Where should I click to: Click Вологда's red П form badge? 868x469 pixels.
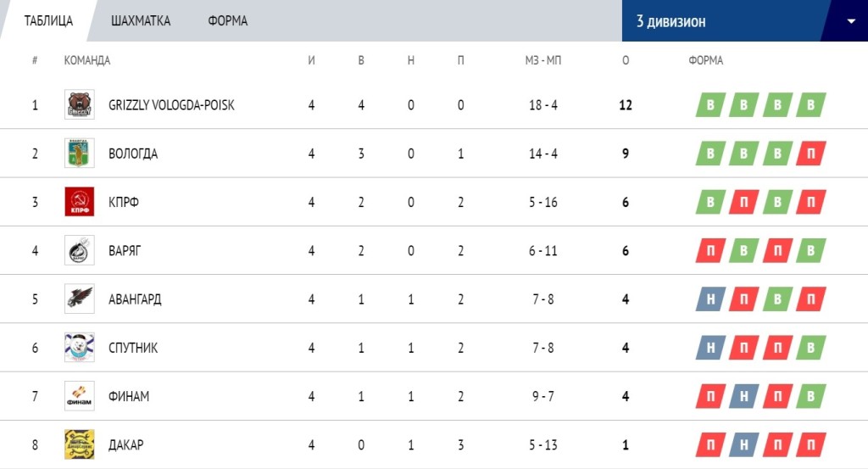point(811,154)
